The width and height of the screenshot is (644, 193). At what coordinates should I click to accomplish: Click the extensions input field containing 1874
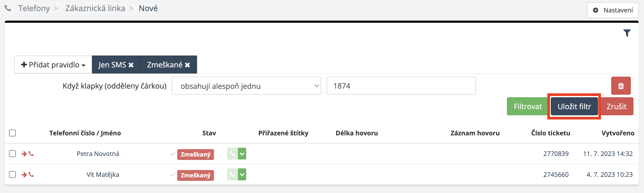coord(401,86)
